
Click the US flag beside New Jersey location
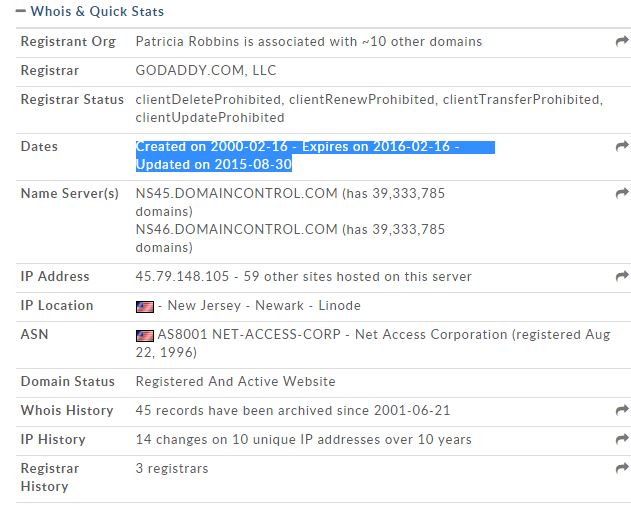(145, 307)
